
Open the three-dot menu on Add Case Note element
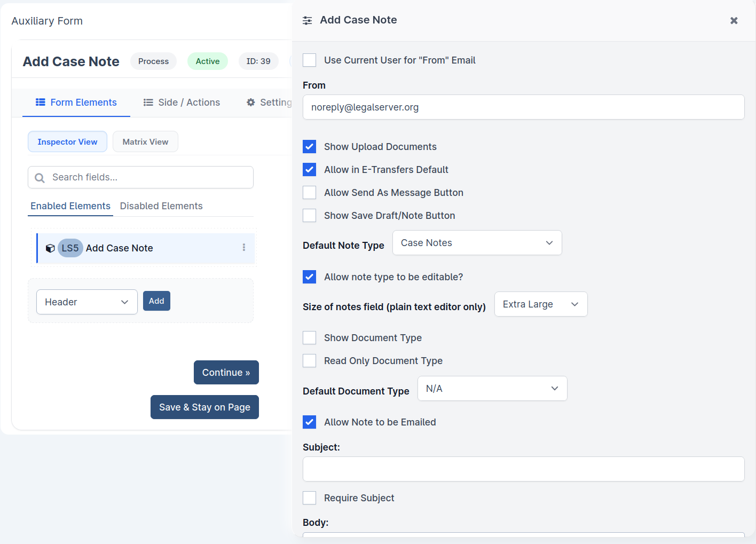(244, 248)
